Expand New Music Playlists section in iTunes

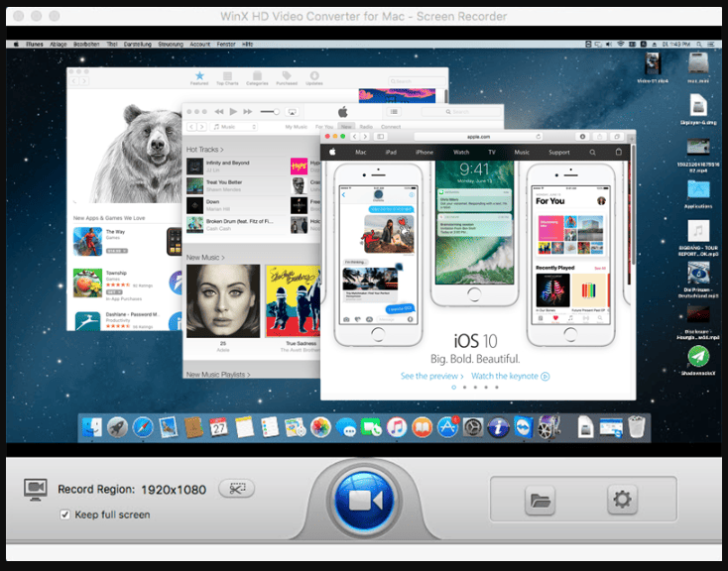[218, 374]
